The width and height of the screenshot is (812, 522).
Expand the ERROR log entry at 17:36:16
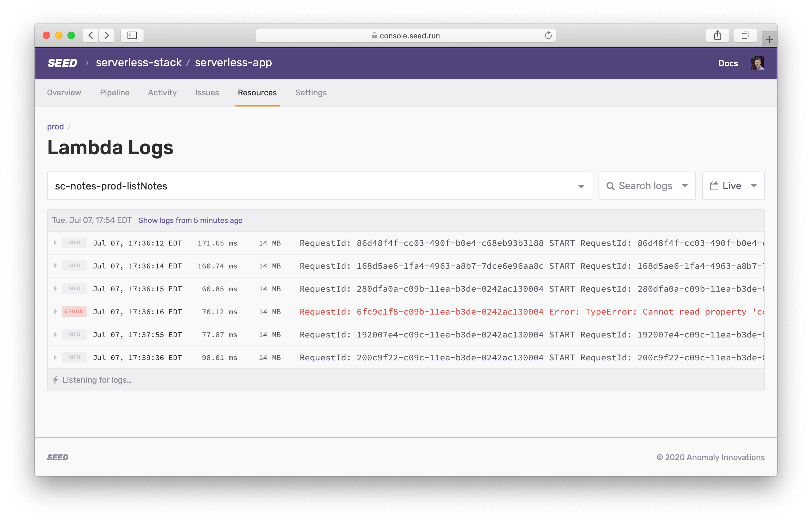pos(55,311)
